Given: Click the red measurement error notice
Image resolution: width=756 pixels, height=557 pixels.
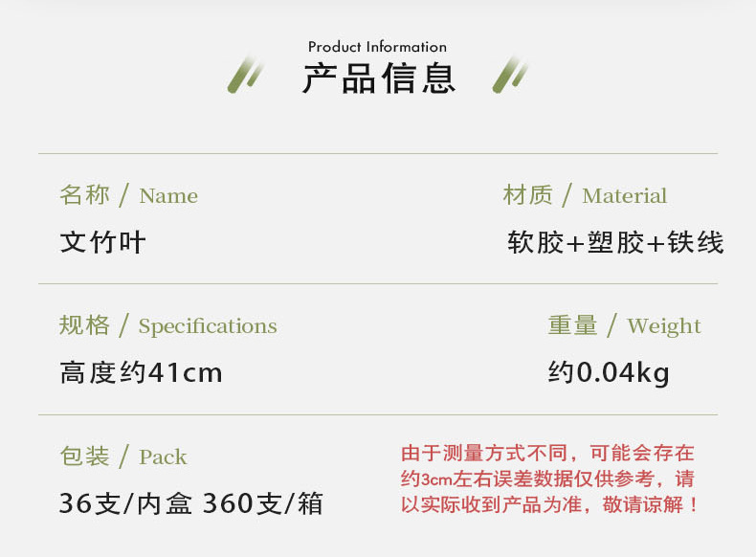Looking at the screenshot, I should tap(549, 479).
